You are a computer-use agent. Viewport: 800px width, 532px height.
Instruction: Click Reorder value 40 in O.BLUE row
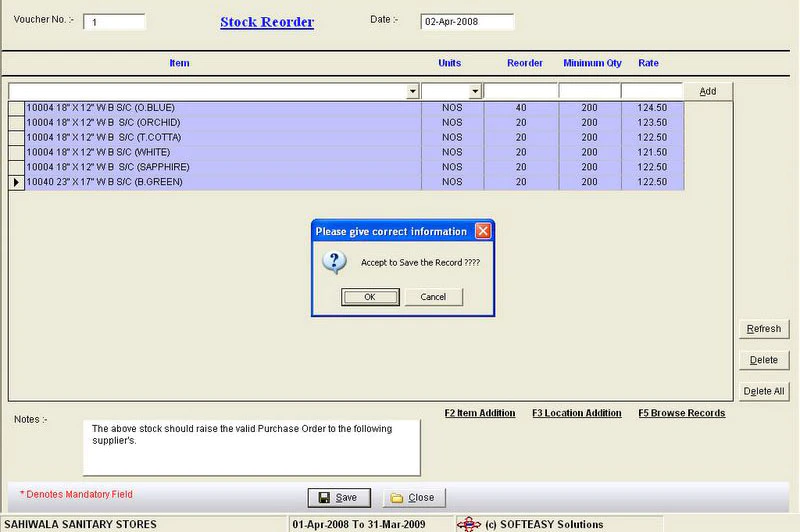(x=521, y=108)
